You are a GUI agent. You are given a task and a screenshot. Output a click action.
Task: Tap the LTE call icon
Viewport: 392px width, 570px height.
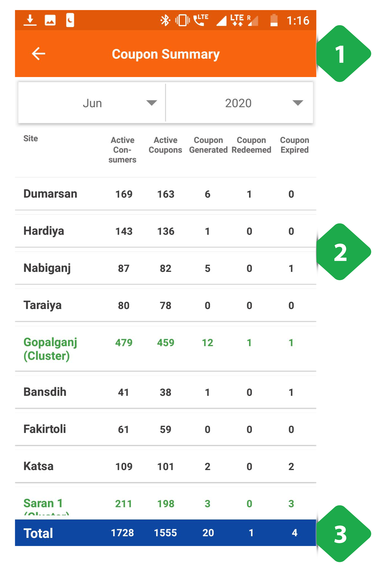pos(201,20)
